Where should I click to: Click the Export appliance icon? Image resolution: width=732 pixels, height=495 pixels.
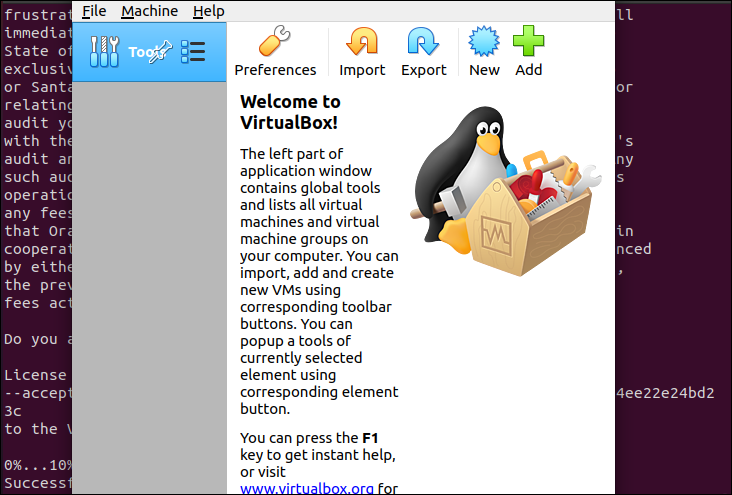click(423, 41)
